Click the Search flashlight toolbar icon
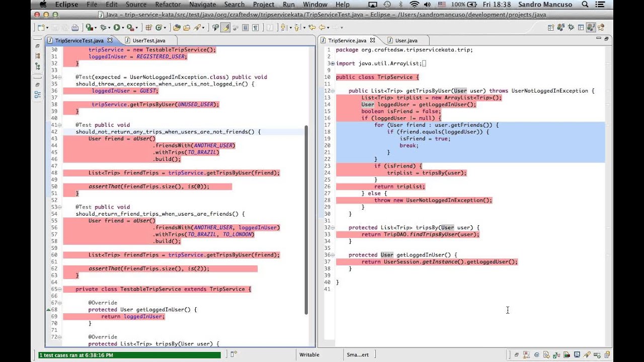This screenshot has height=362, width=644. [197, 28]
